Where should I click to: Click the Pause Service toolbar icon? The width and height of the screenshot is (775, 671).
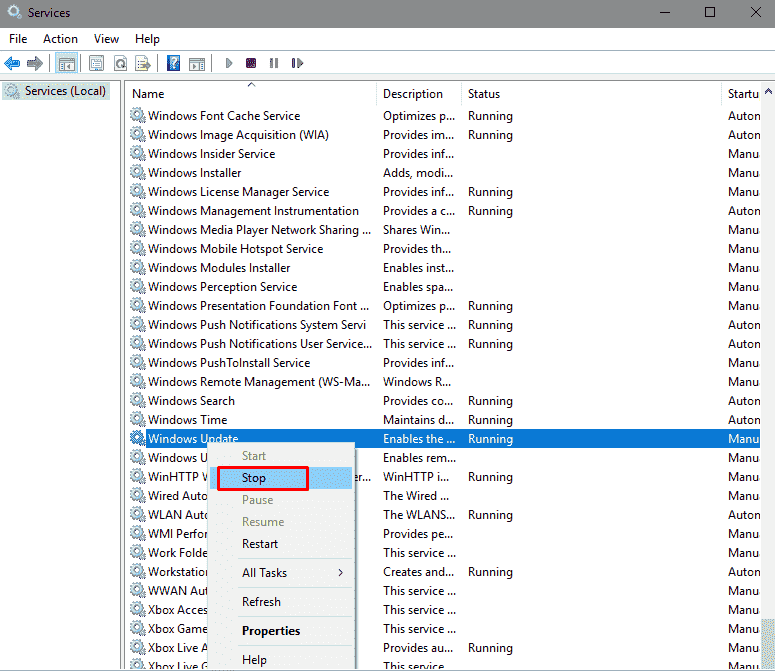(274, 63)
